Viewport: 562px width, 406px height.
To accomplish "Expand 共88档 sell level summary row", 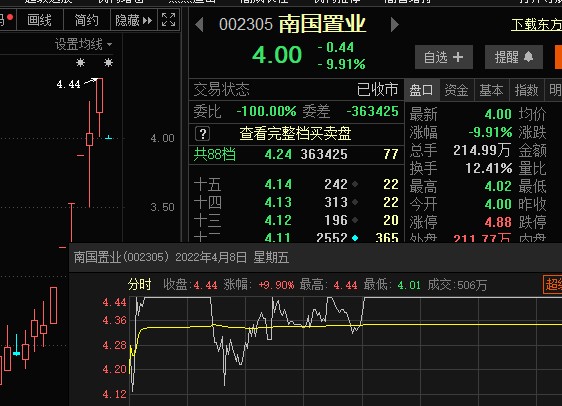I will (x=296, y=154).
